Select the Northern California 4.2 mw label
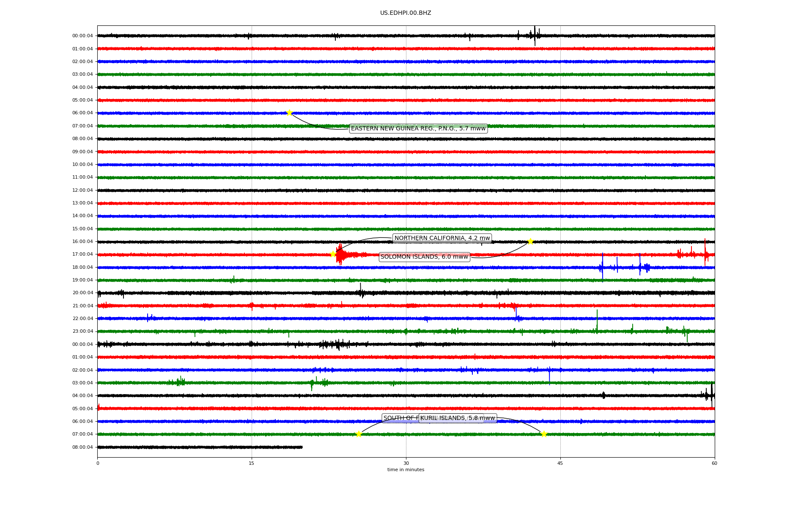The image size is (812, 508). point(442,238)
